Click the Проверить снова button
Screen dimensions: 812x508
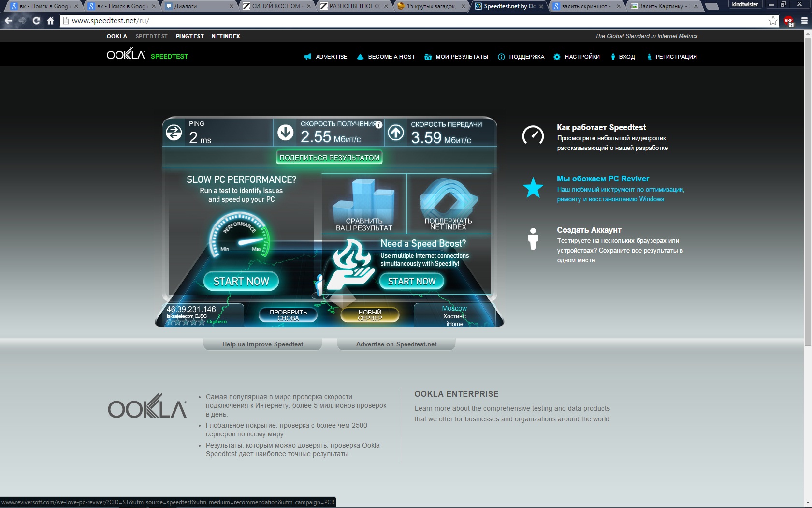pyautogui.click(x=288, y=315)
